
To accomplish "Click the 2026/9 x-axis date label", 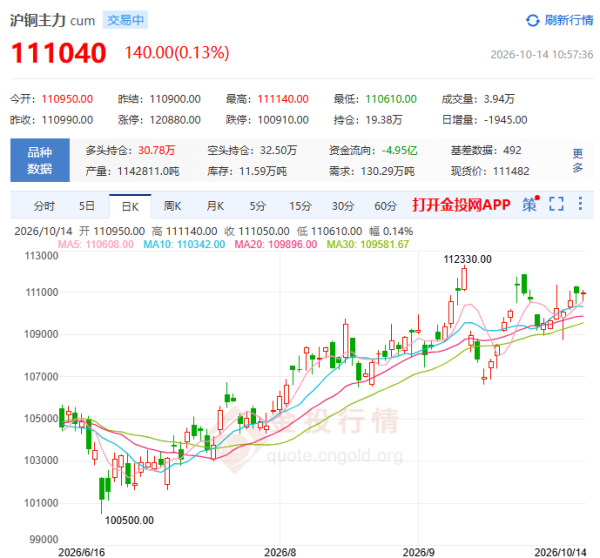I will coord(418,552).
